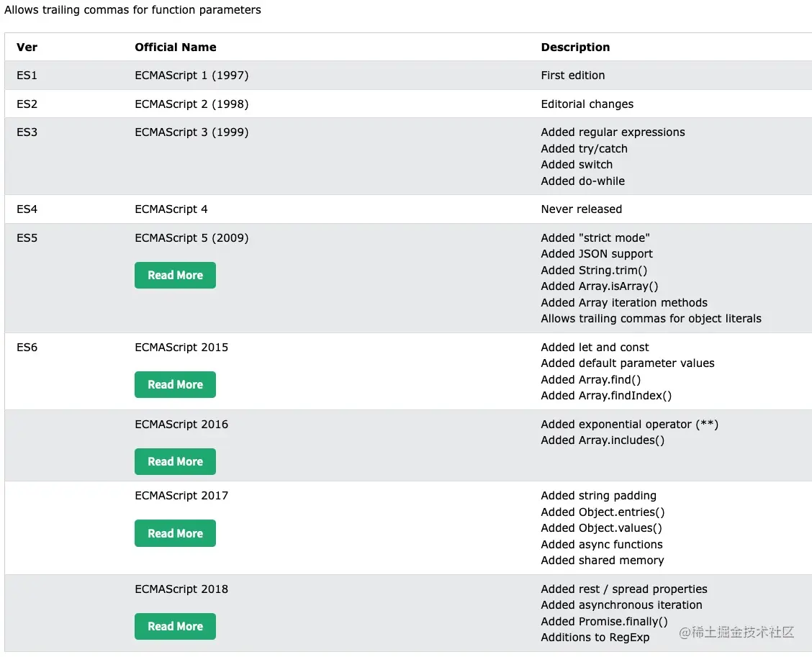Click 'Added try/catch' line

coord(584,148)
